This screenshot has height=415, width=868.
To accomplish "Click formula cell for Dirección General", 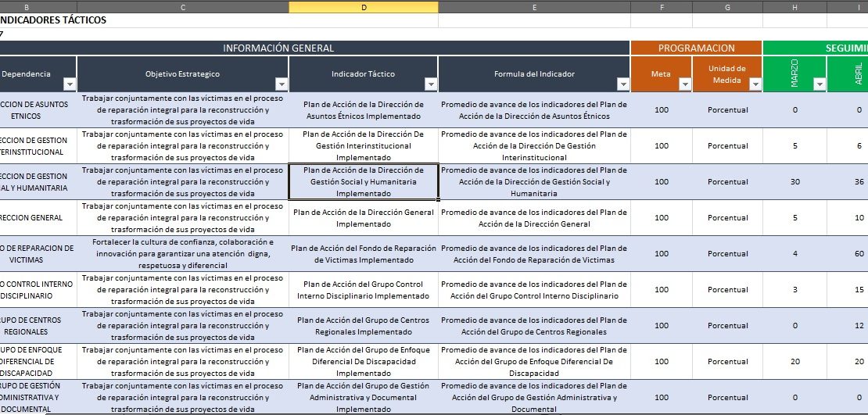I will 534,218.
